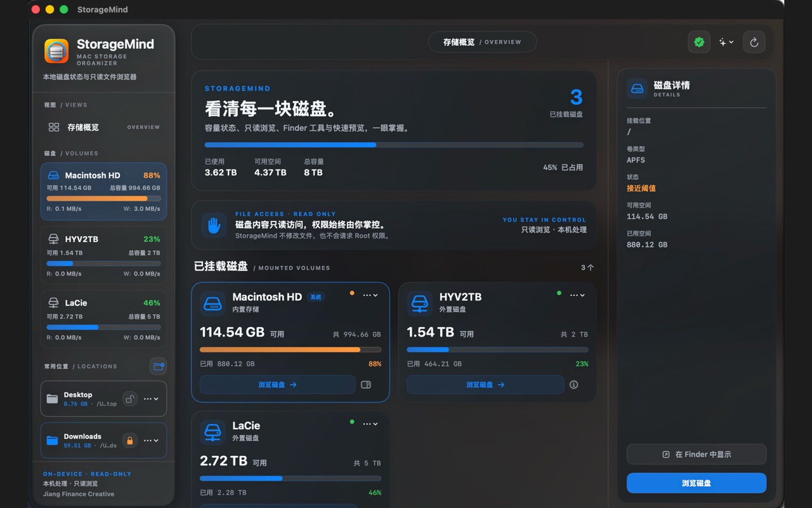Screen dimensions: 812x508
Task: Click the 880.12 GB used value in details
Action: point(647,244)
